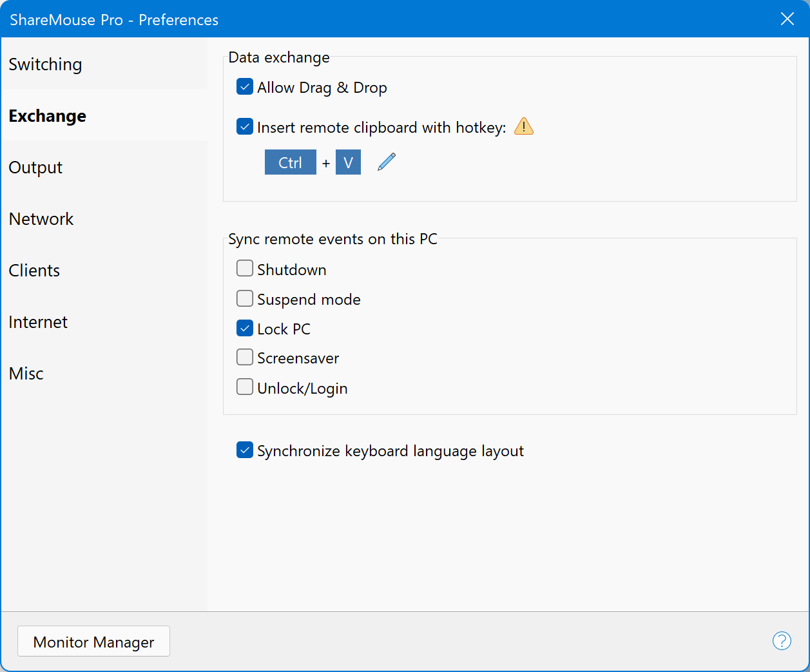Go to the Network tab
This screenshot has width=810, height=672.
pos(104,218)
